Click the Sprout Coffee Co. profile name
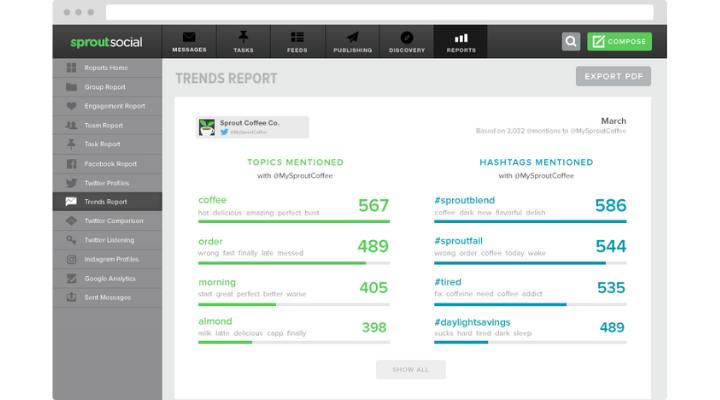 point(249,123)
